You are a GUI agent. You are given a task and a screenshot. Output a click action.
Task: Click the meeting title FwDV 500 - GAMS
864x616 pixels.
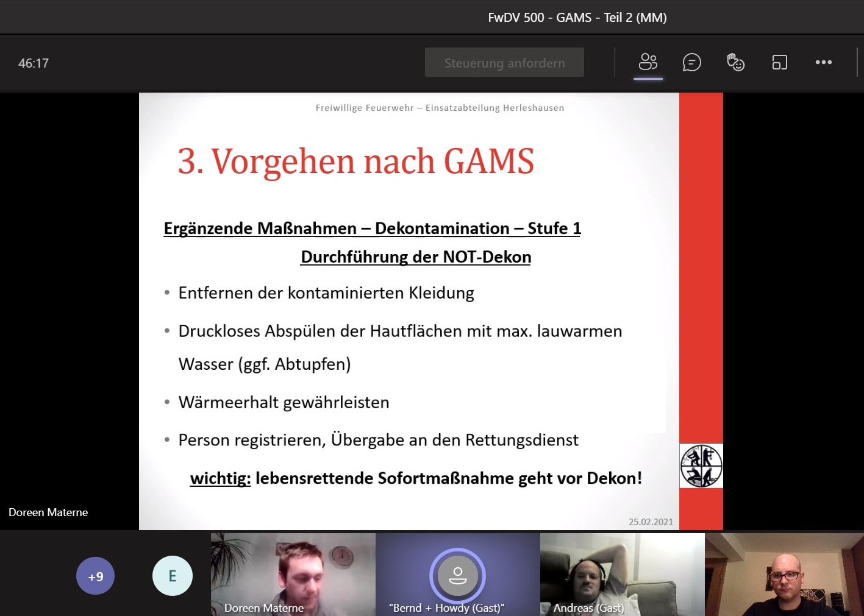577,18
